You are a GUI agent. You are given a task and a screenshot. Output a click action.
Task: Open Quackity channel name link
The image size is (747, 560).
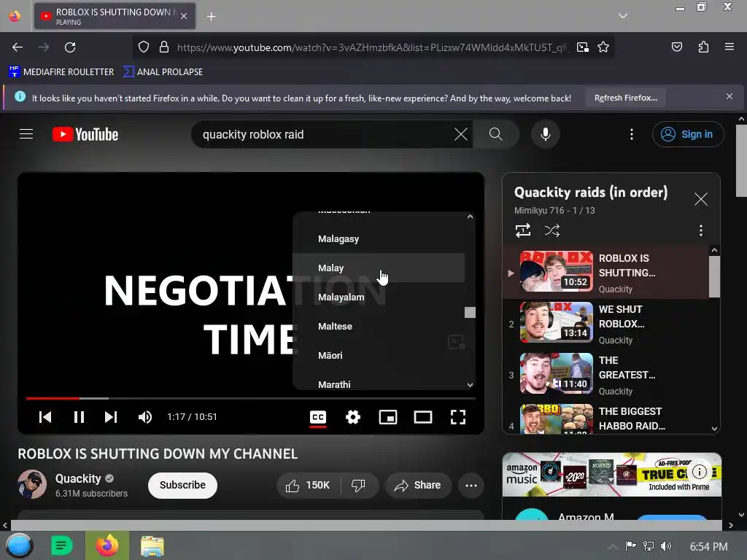click(78, 478)
